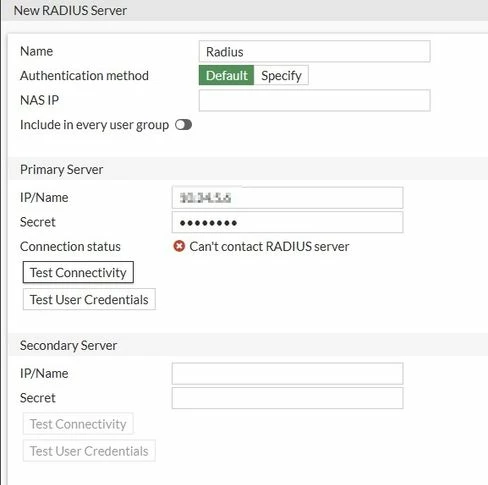The image size is (488, 485).
Task: Click Secondary Server Secret field
Action: tap(287, 398)
